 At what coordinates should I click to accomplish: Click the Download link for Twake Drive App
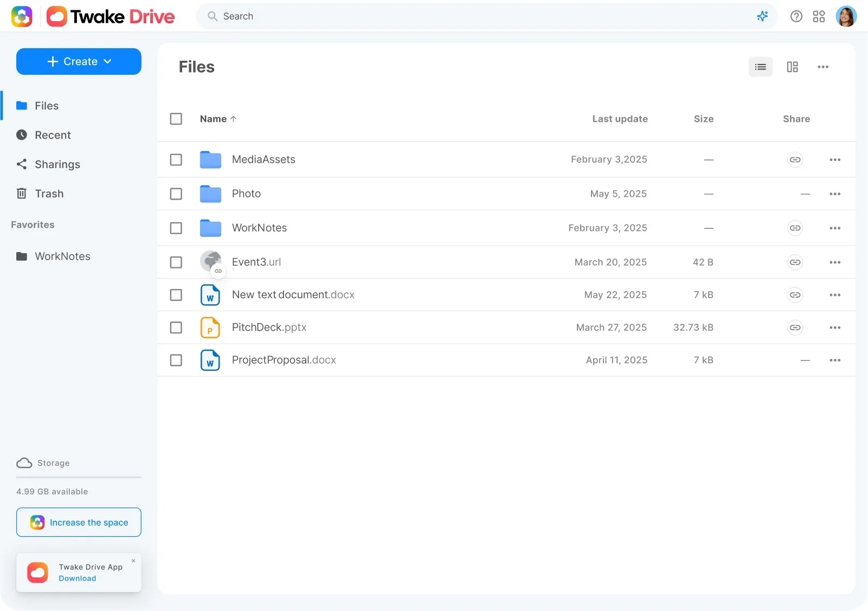tap(77, 578)
